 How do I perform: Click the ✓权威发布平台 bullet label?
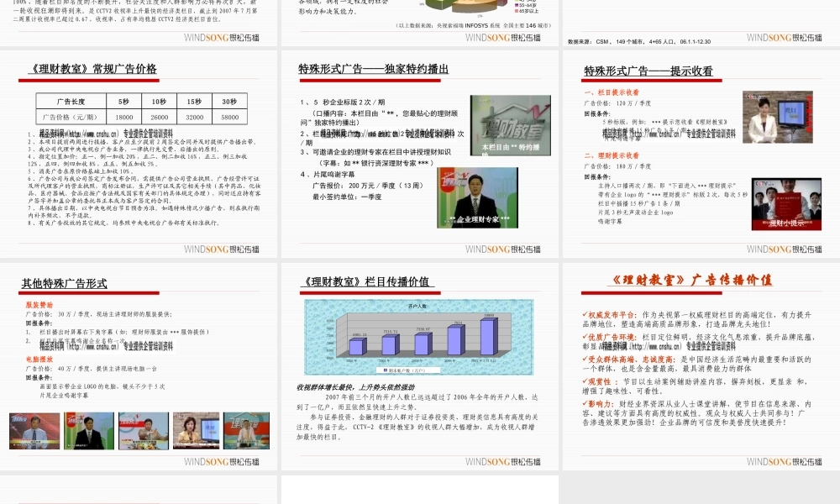click(x=610, y=315)
